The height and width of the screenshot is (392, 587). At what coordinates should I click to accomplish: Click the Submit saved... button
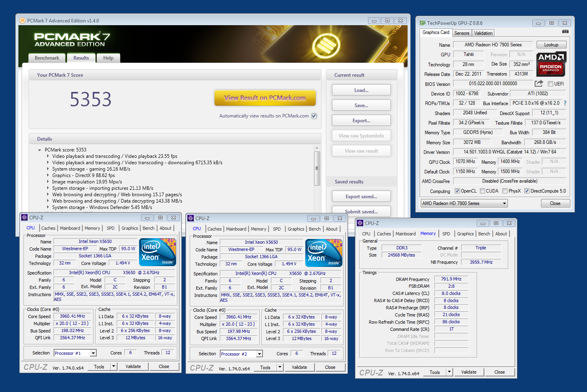click(361, 212)
